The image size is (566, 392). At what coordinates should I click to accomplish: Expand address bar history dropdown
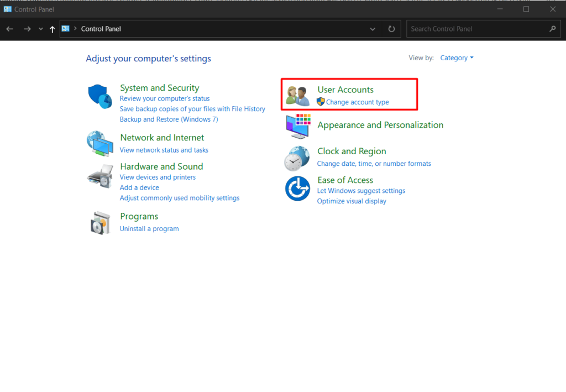click(373, 29)
